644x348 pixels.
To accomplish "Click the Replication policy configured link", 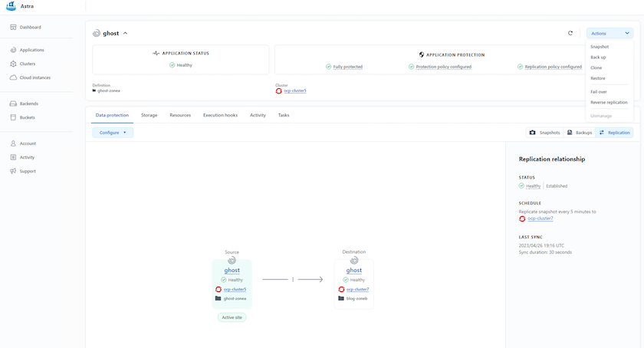I will tap(554, 67).
